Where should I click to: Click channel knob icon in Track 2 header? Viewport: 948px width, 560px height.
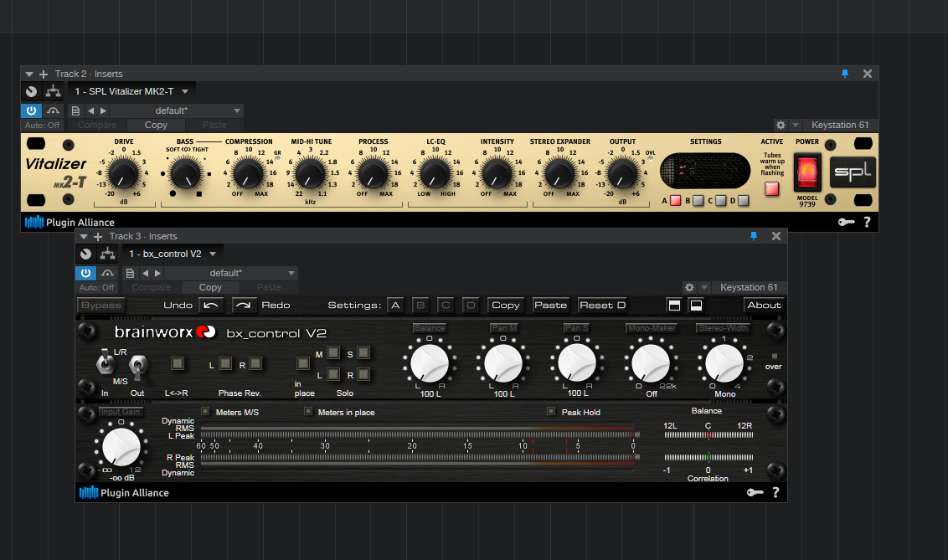(x=32, y=91)
